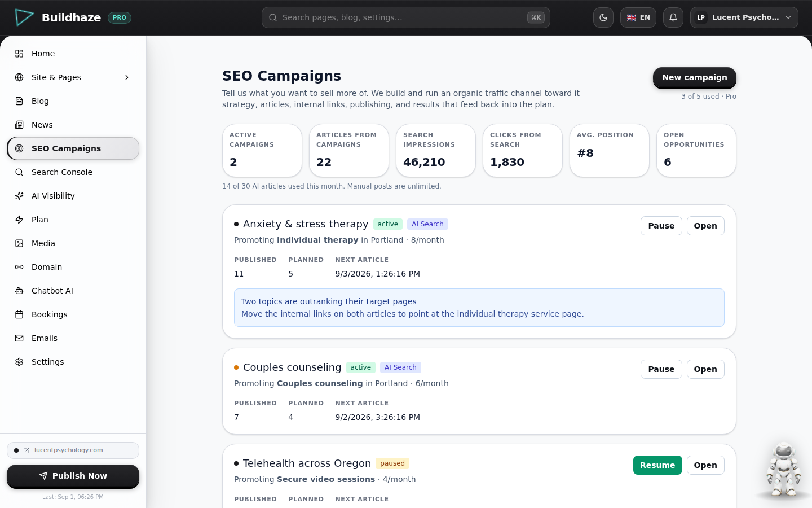Expand the Site & Pages submenu chevron
Screen dimensions: 812x508
tap(127, 77)
